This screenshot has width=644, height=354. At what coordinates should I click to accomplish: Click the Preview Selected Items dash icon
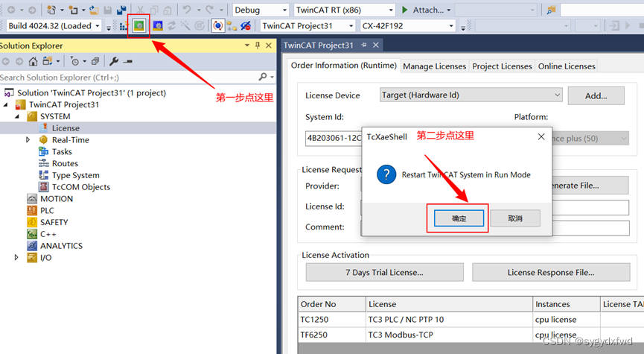coord(128,61)
